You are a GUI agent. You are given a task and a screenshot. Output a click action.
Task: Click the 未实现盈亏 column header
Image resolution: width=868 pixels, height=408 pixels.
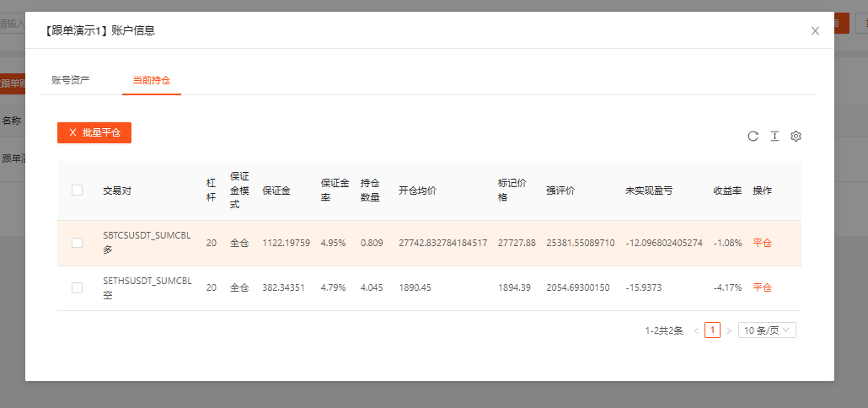[650, 191]
